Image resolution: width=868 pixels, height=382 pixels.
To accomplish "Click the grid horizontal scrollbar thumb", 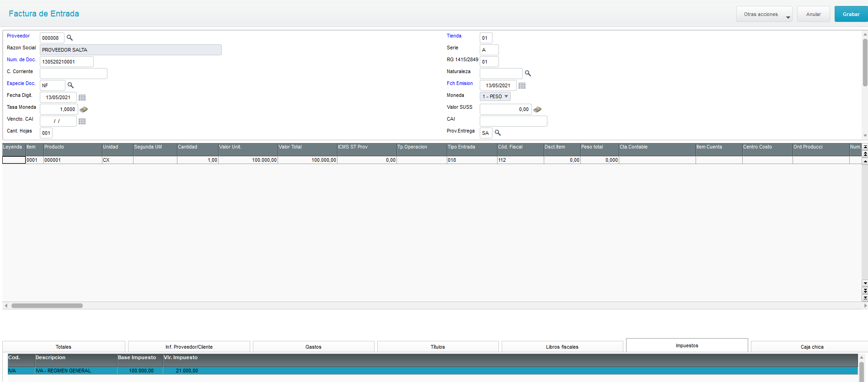I will tap(47, 306).
